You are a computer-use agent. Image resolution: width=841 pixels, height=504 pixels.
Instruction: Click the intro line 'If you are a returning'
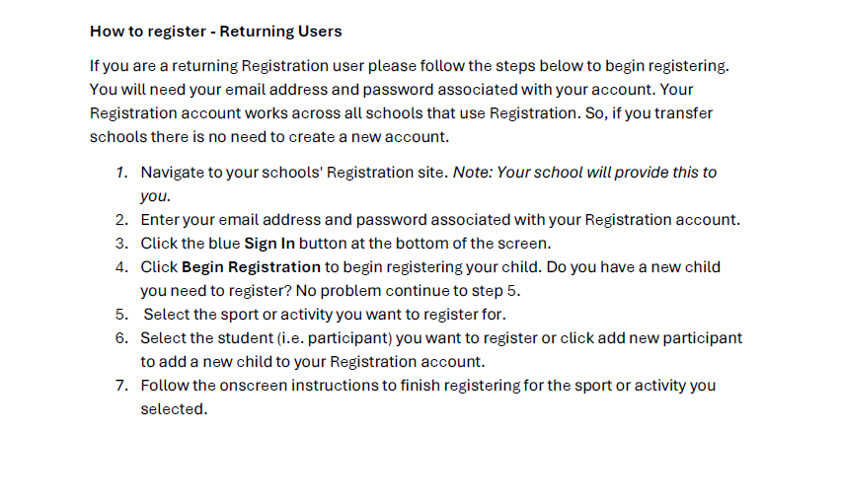pyautogui.click(x=164, y=66)
